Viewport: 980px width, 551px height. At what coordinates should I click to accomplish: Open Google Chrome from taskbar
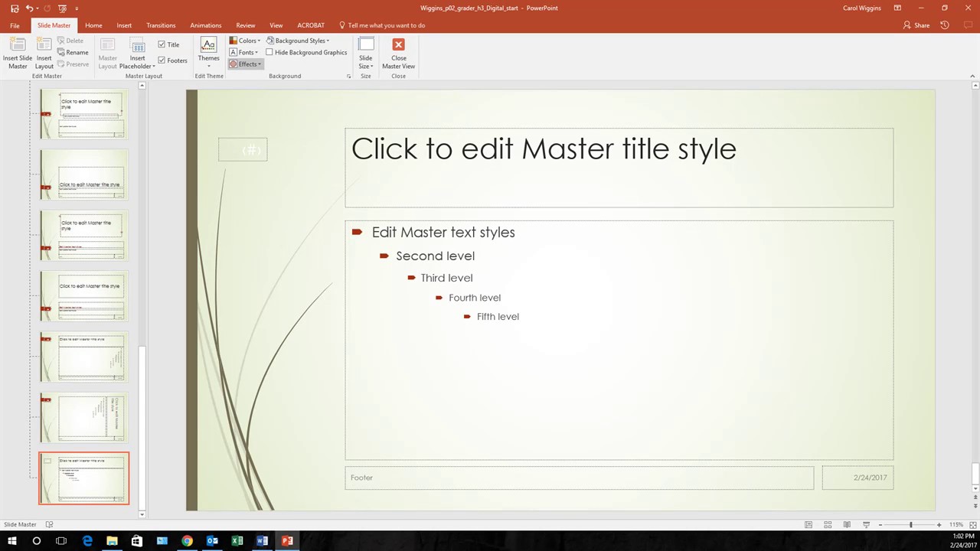[x=187, y=540]
